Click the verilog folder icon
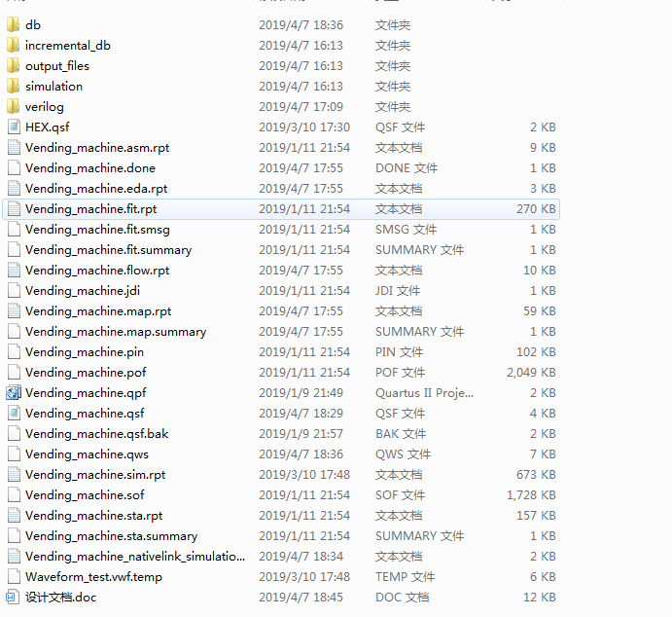Viewport: 672px width, 617px height. tap(14, 106)
